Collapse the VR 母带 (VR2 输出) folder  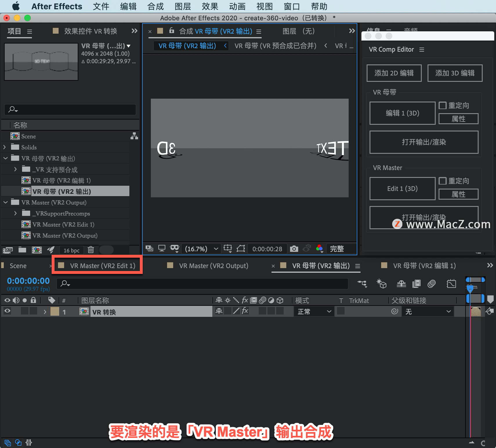click(6, 158)
